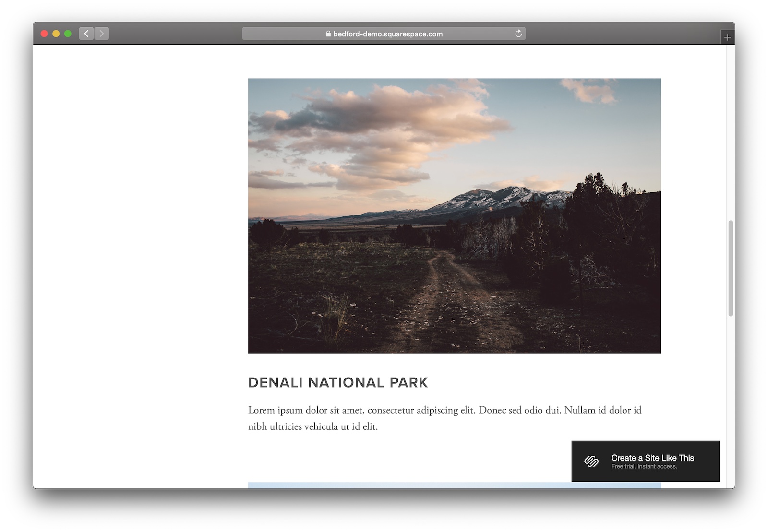Maximize the window using the green button
768x532 pixels.
(x=68, y=34)
